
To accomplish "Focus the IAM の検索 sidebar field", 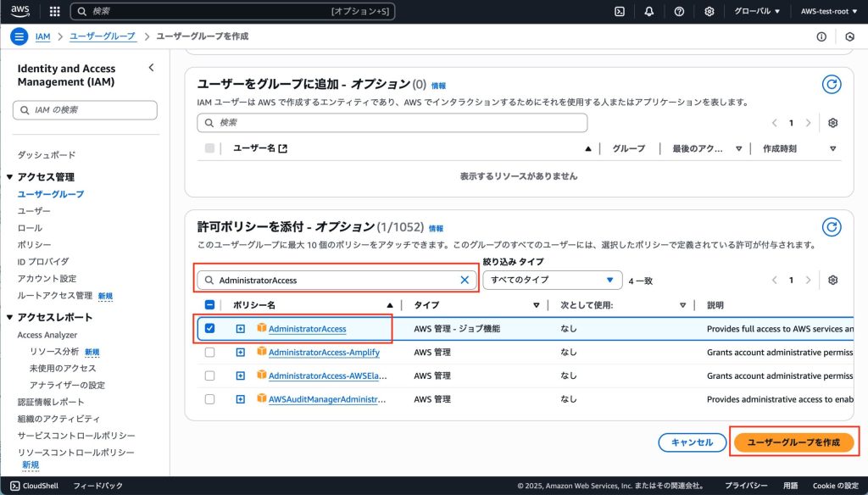I will (85, 109).
